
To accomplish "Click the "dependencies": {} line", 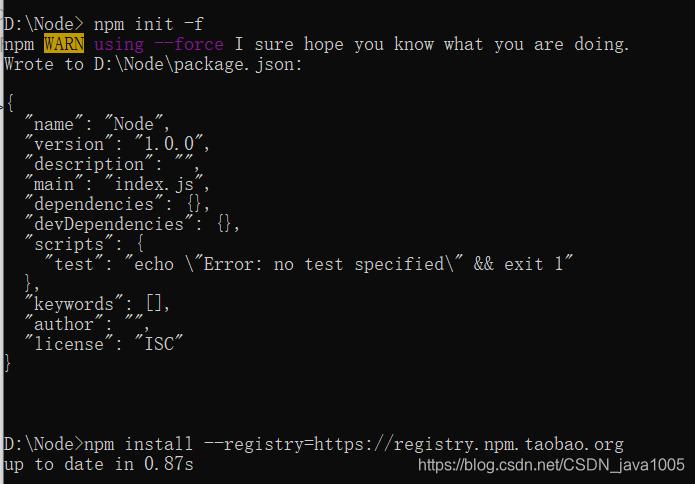I will [x=117, y=204].
